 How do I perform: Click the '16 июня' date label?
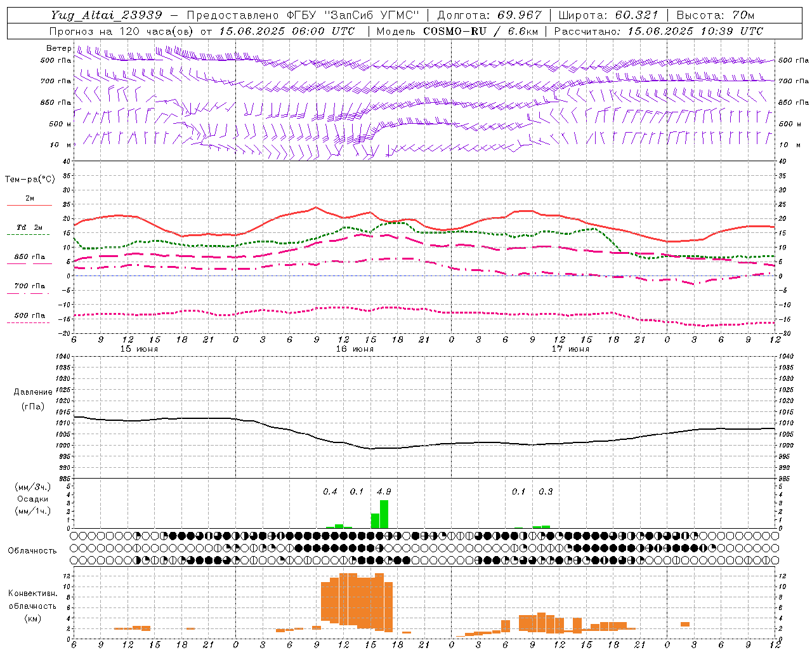(355, 349)
